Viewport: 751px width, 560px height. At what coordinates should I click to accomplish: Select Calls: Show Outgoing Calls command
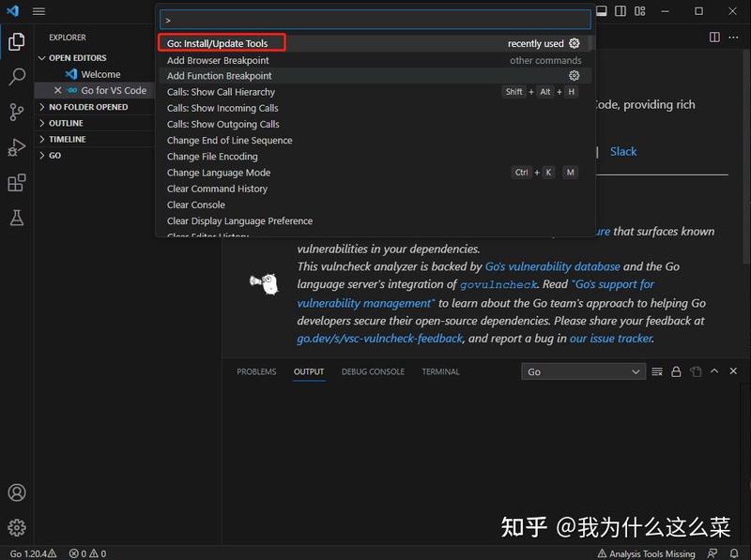point(375,125)
